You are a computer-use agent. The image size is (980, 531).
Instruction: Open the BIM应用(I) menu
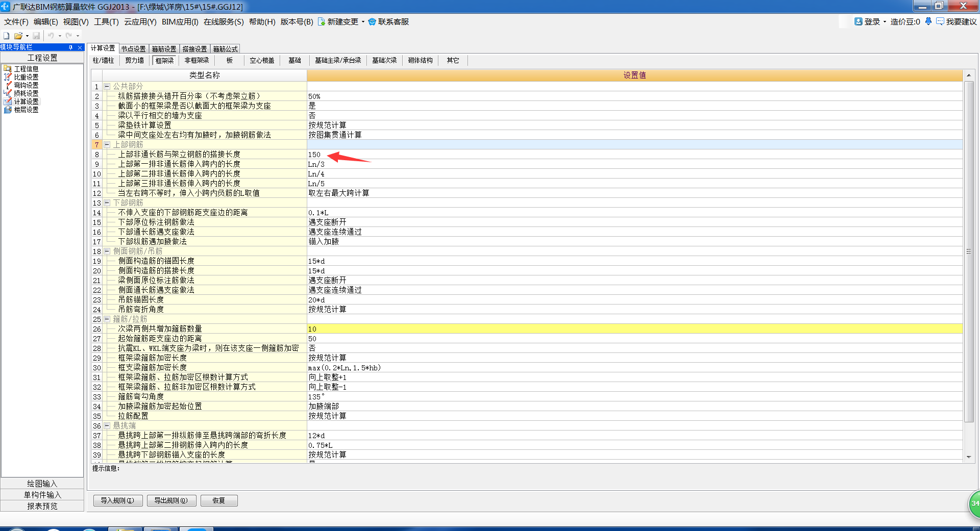pos(180,22)
